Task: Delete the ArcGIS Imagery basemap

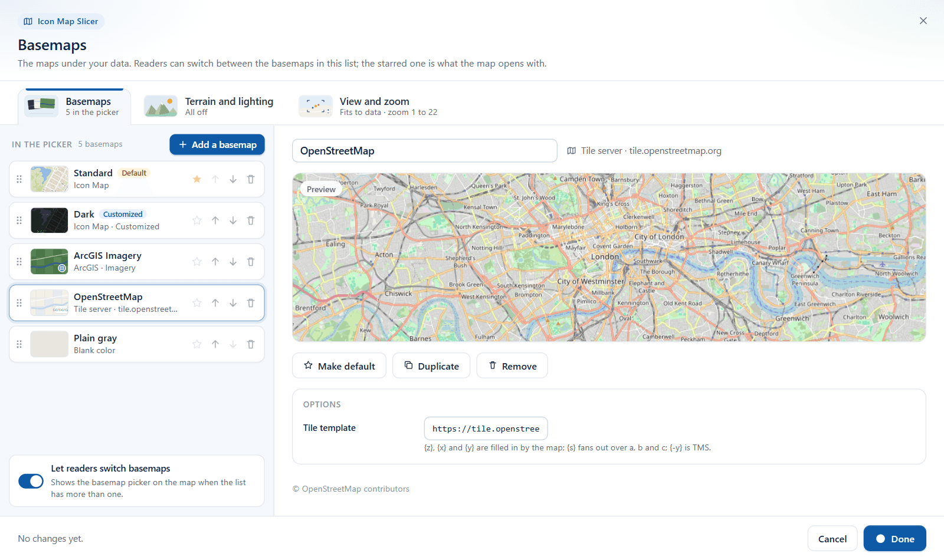Action: pos(251,262)
